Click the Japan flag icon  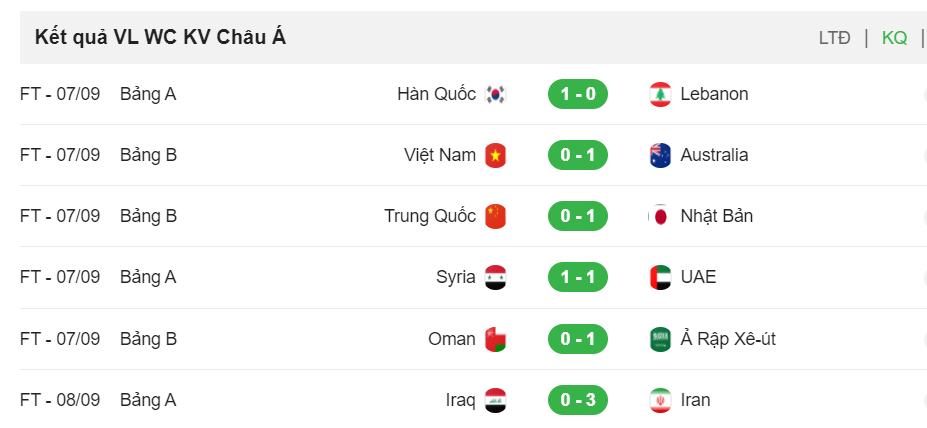point(660,216)
